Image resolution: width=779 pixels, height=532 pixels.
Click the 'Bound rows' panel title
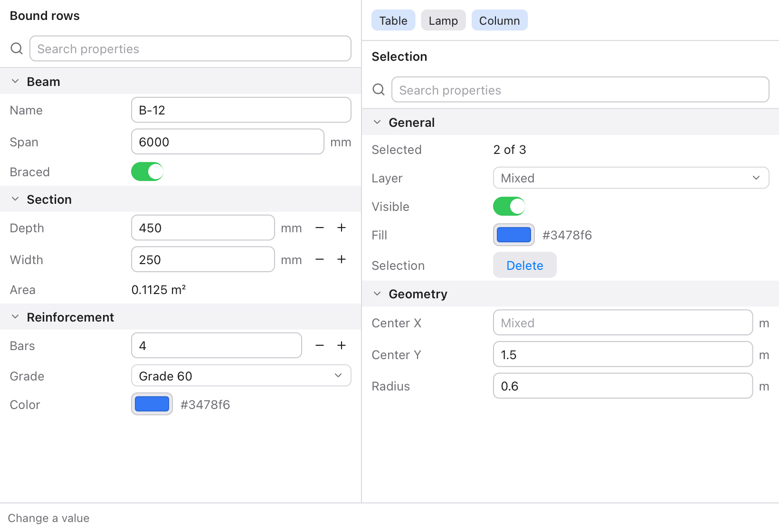pos(45,16)
